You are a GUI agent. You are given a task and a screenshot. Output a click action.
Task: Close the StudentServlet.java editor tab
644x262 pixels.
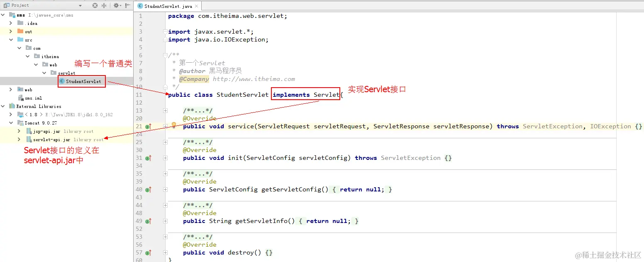tap(197, 6)
